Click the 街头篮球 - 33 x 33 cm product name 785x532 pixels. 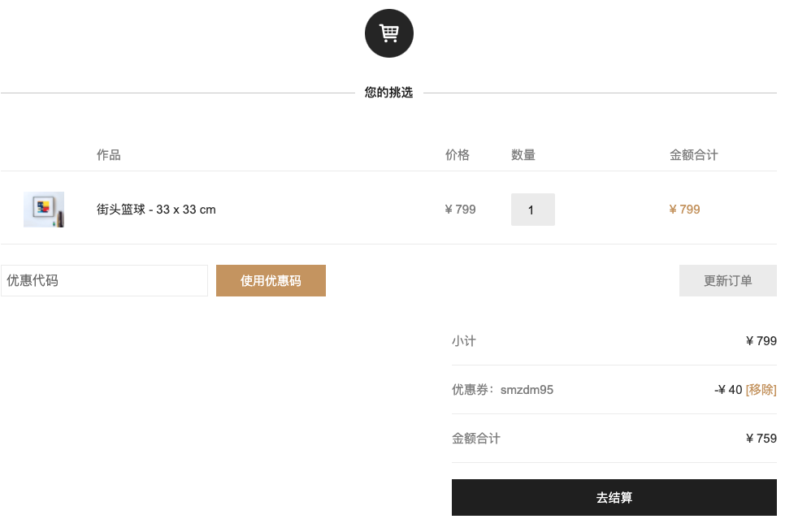click(156, 210)
